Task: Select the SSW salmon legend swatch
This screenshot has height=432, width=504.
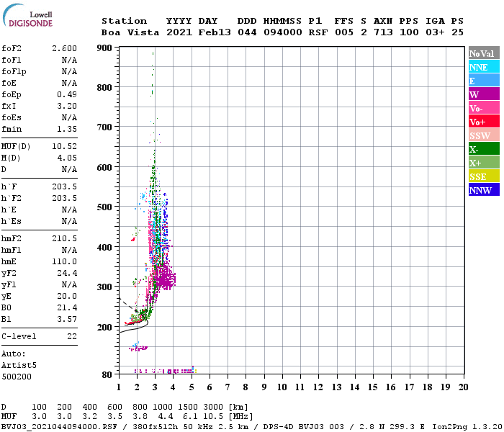Action: click(484, 135)
